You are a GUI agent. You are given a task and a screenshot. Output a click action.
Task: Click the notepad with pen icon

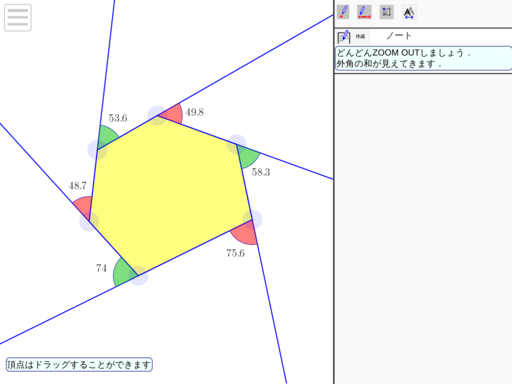pyautogui.click(x=344, y=37)
